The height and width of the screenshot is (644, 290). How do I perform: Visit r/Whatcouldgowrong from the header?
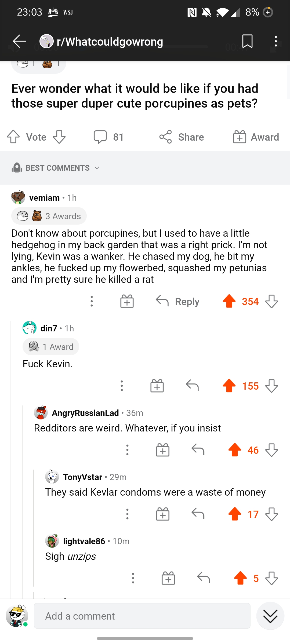(x=110, y=41)
